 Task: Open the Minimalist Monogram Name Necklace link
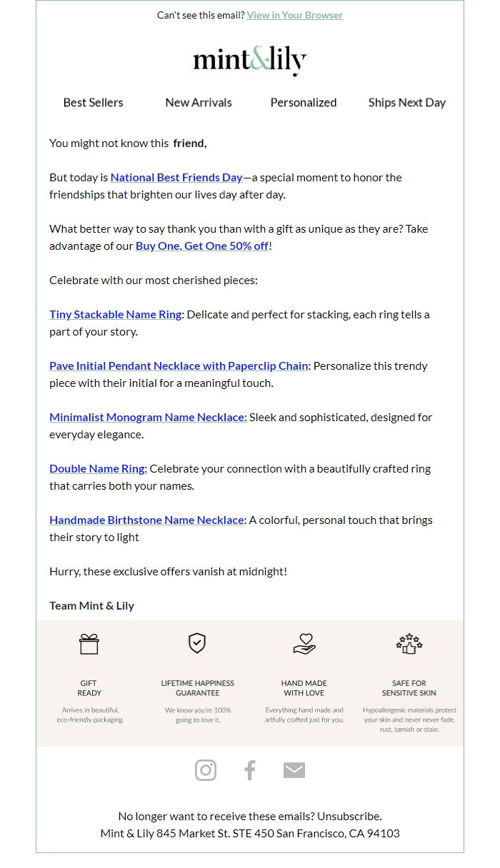tap(147, 417)
